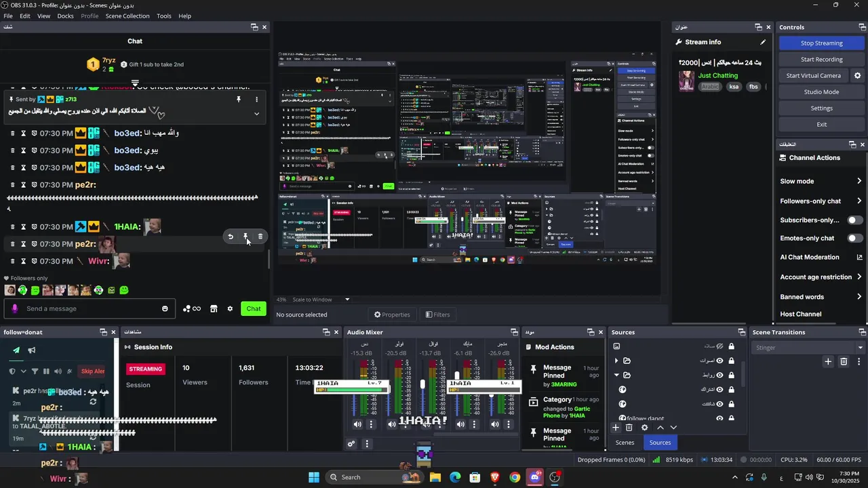
Task: Expand Followers-only chat options
Action: 859,201
